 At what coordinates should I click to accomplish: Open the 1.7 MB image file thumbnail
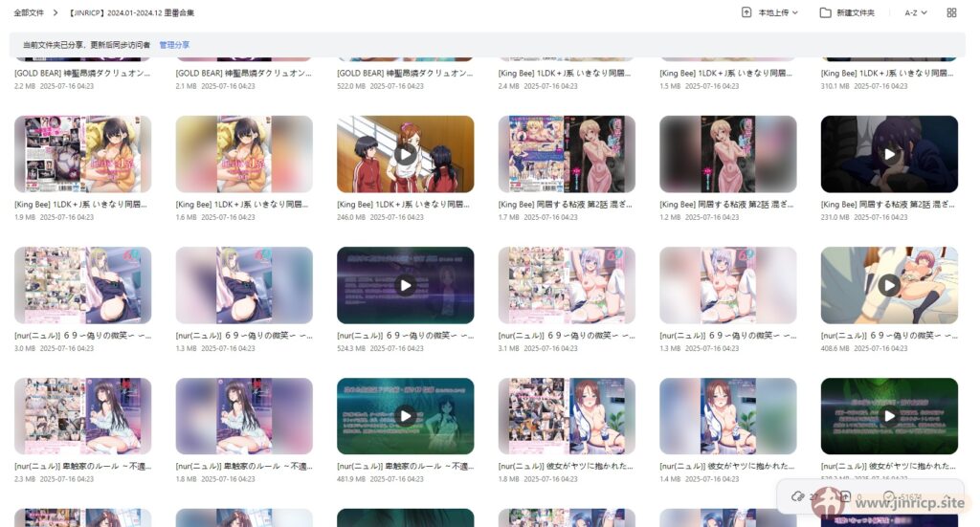tap(567, 154)
